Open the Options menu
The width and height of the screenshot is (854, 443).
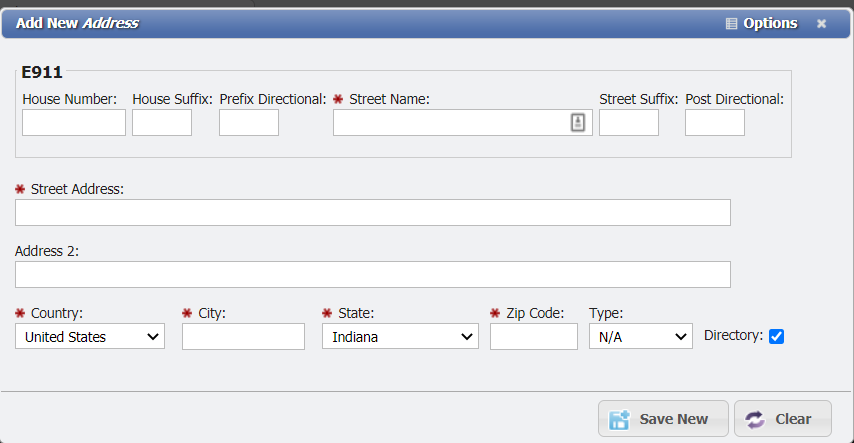[x=769, y=23]
